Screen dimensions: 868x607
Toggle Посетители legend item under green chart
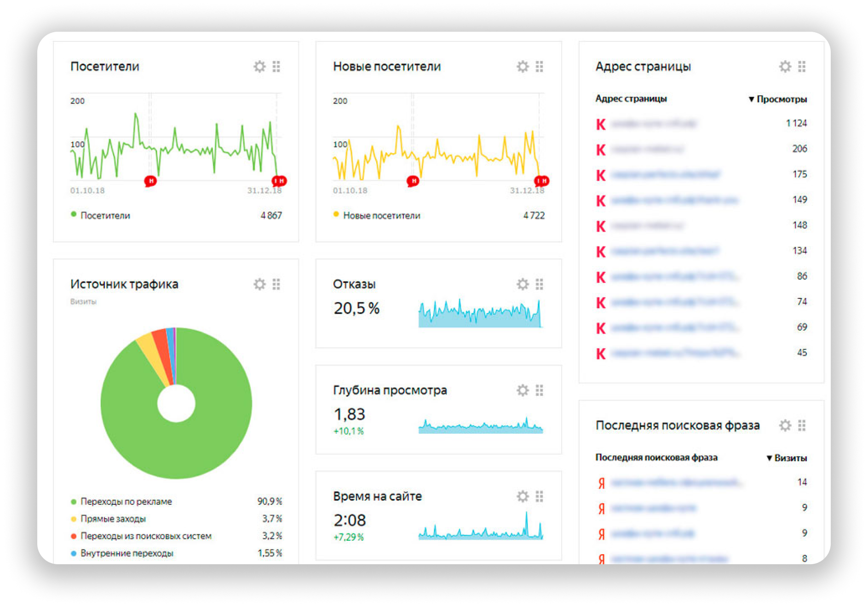click(101, 215)
